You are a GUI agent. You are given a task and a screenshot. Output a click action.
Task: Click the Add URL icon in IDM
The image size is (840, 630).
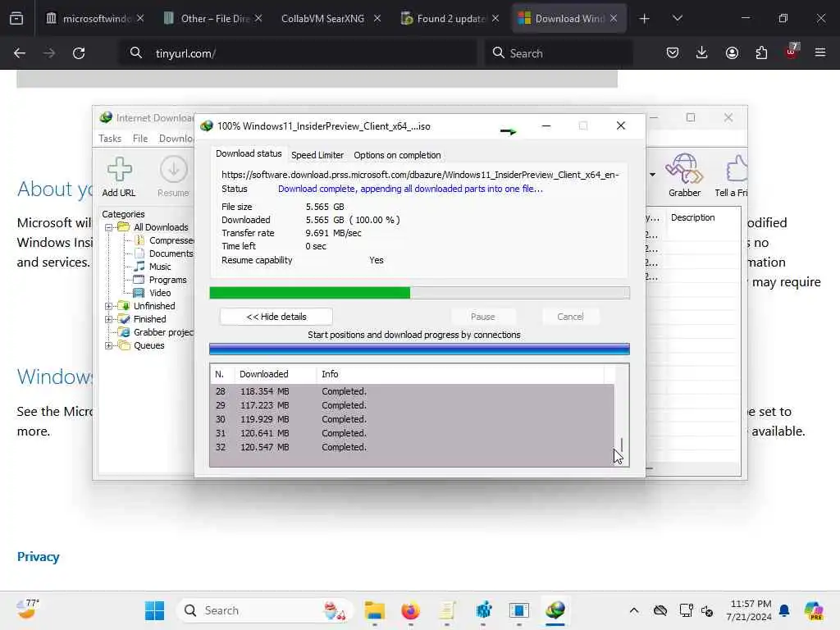(119, 170)
